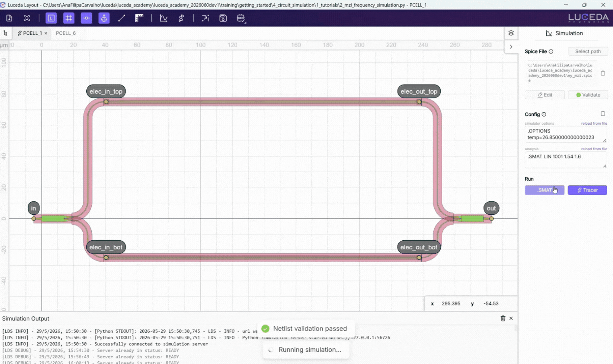Click the elec_out_top port label
This screenshot has width=613, height=364.
click(x=419, y=91)
